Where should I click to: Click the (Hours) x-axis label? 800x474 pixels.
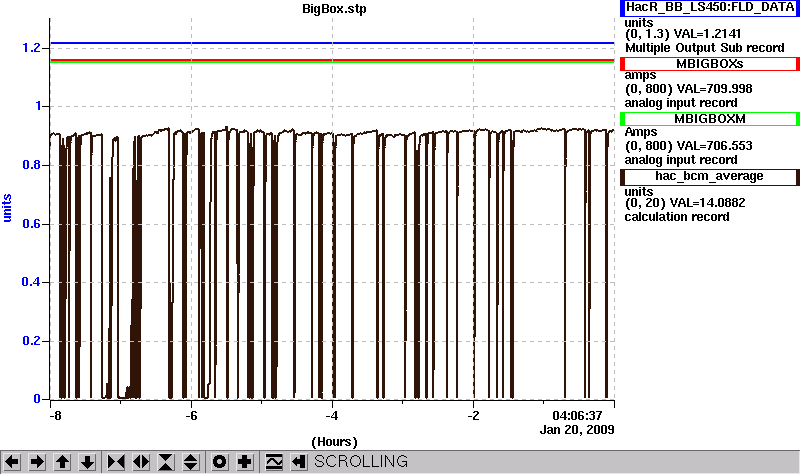[334, 442]
